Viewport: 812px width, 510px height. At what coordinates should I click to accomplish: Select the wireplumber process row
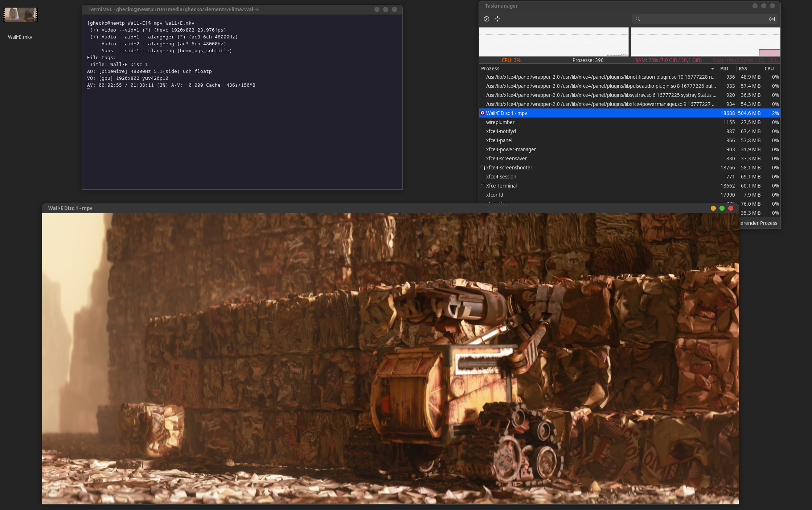629,122
